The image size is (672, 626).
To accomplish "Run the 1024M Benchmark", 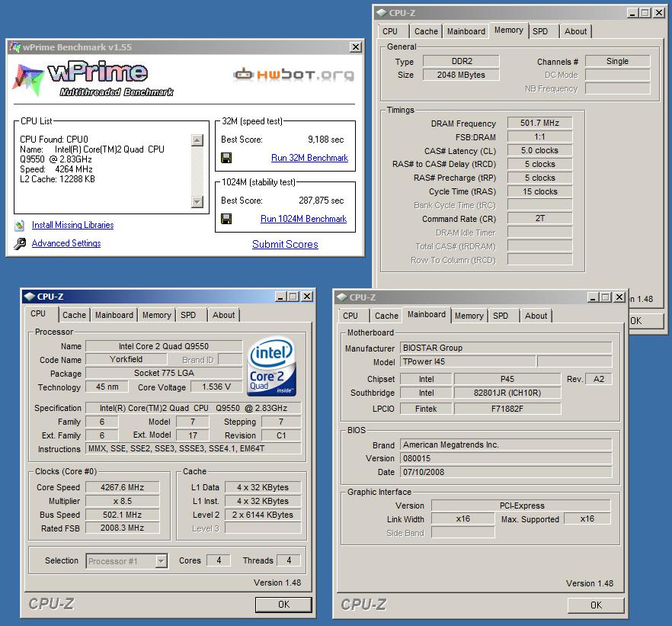I will coord(303,219).
